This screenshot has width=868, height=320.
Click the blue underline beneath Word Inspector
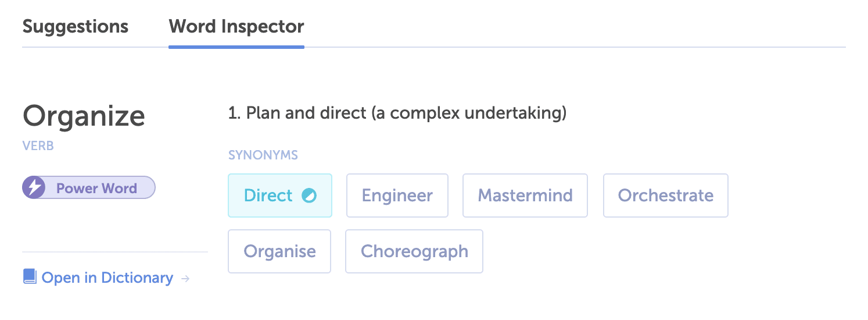click(x=236, y=47)
